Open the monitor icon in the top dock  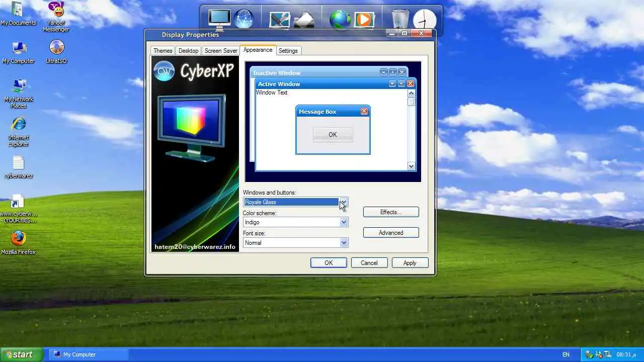point(219,19)
